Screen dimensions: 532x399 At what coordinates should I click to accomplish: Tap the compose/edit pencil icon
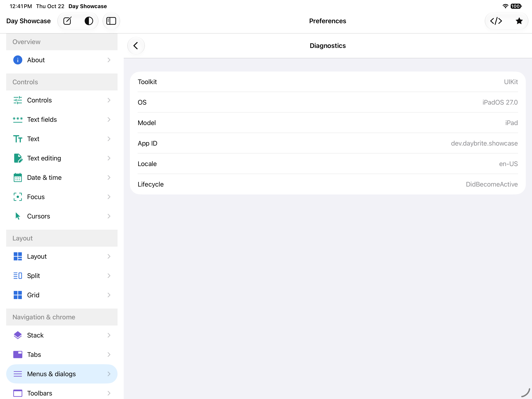coord(67,21)
